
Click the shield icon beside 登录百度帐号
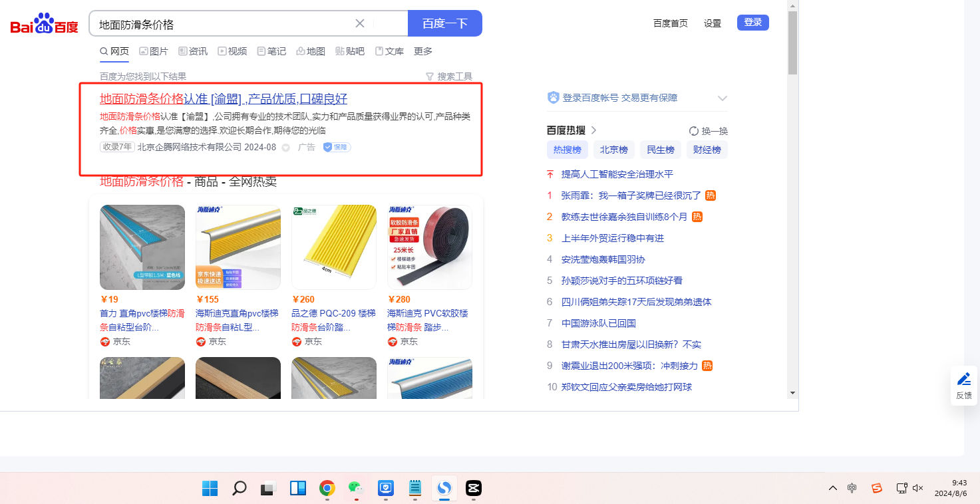pyautogui.click(x=554, y=98)
